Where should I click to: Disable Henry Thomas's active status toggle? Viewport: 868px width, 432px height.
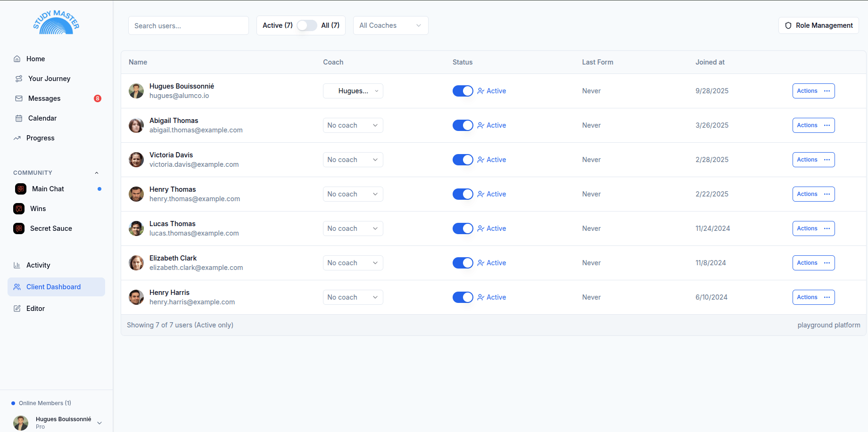(x=463, y=194)
